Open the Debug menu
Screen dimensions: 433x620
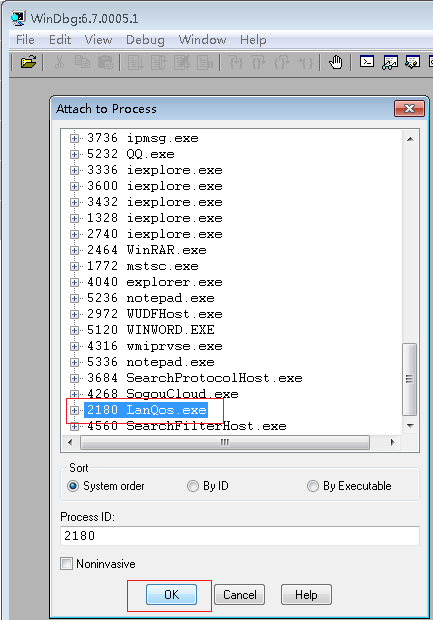click(x=145, y=40)
